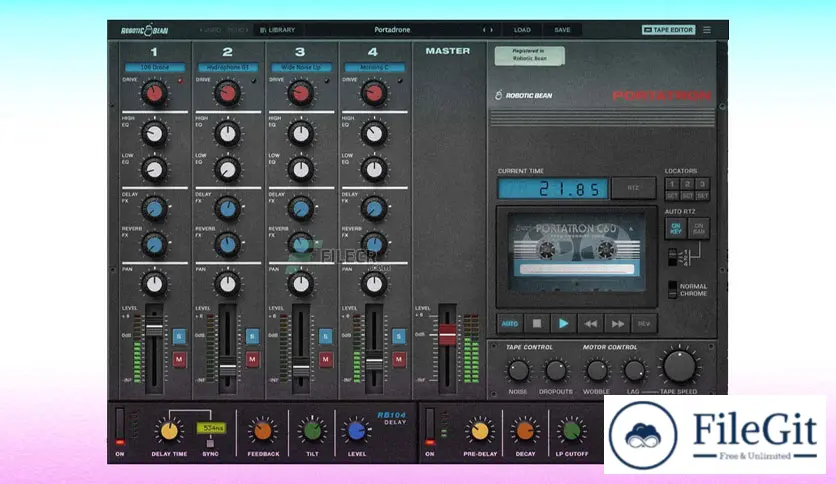Click channel 2 Pan knob

[228, 285]
